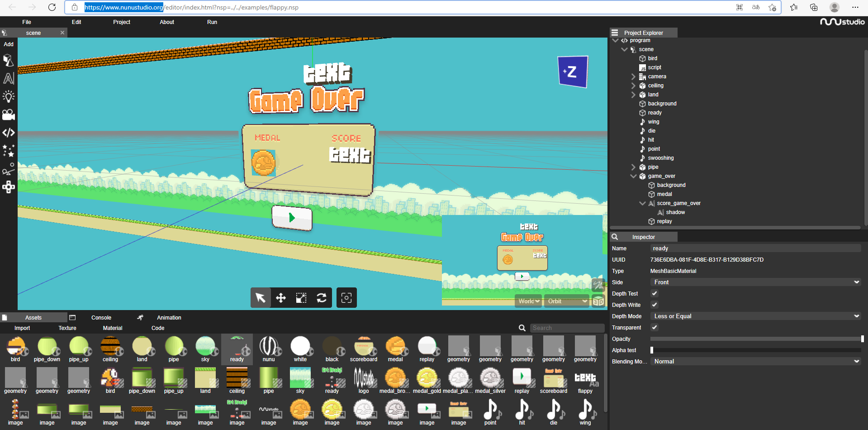Click the Import button in assets
Image resolution: width=868 pixels, height=430 pixels.
click(22, 328)
